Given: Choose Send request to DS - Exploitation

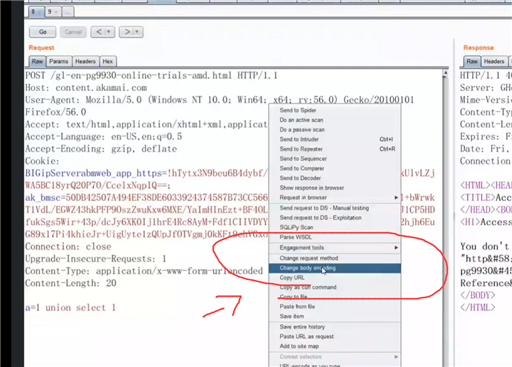Looking at the screenshot, I should tap(335, 218).
